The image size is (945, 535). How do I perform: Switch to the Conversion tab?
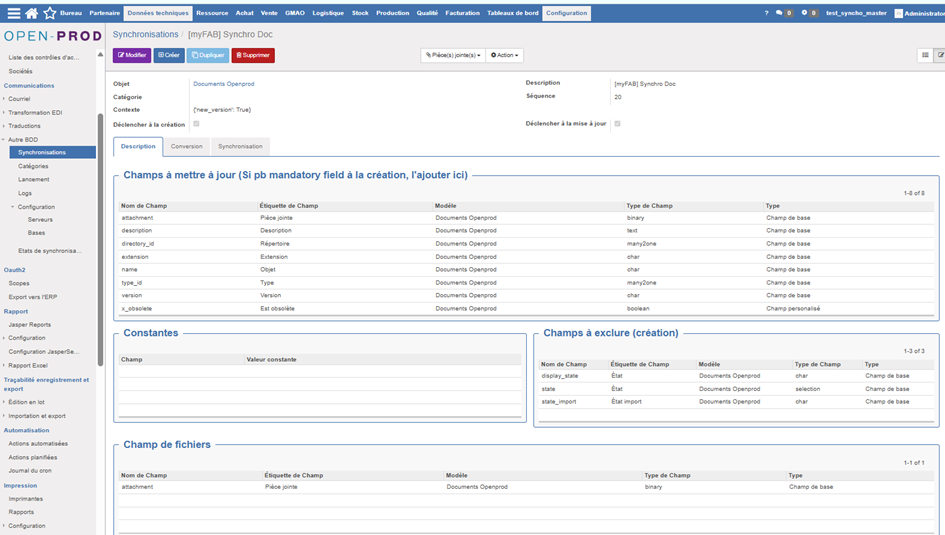[x=186, y=147]
